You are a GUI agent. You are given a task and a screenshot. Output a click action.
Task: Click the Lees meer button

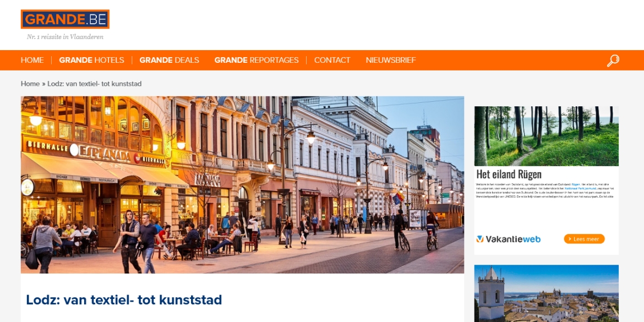(x=584, y=239)
